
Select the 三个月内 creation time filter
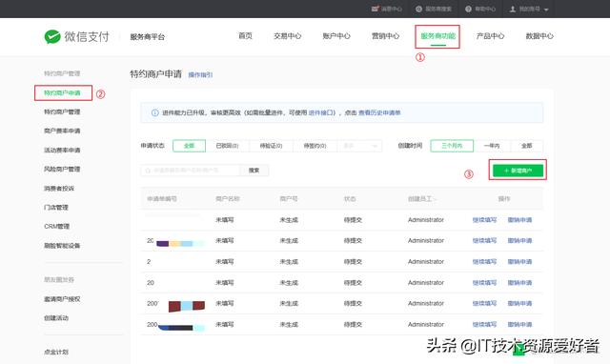click(452, 146)
